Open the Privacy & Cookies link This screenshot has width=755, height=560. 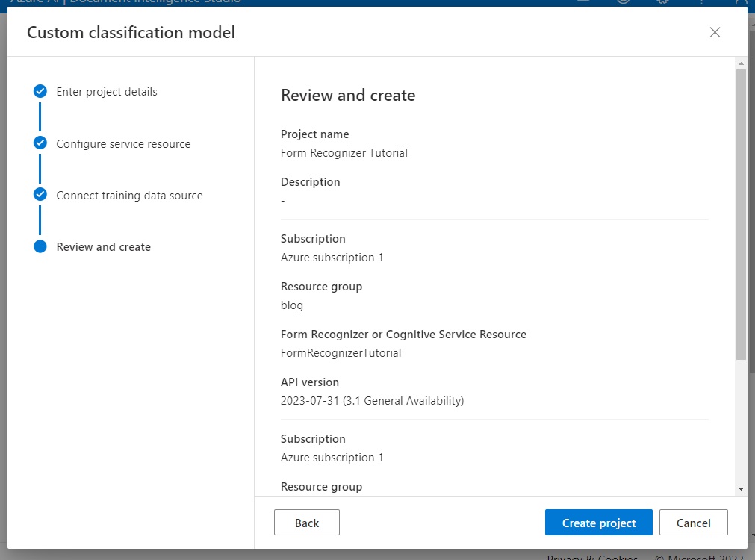click(592, 556)
